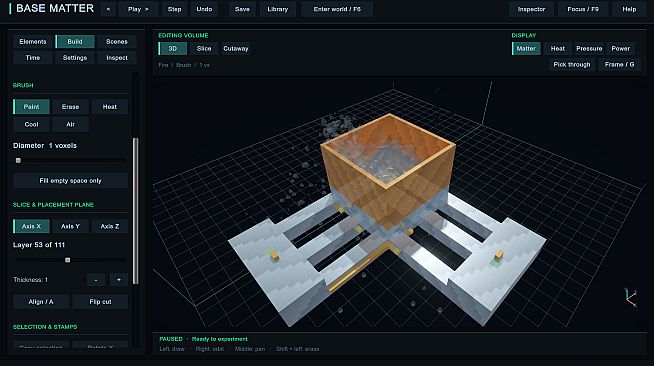The width and height of the screenshot is (654, 366).
Task: Select the Paint brush mode
Action: point(31,107)
